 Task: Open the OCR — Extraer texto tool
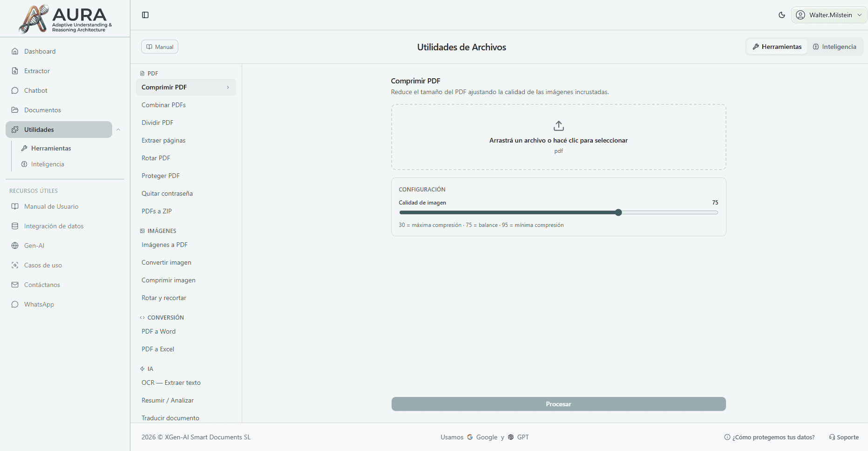(x=171, y=383)
